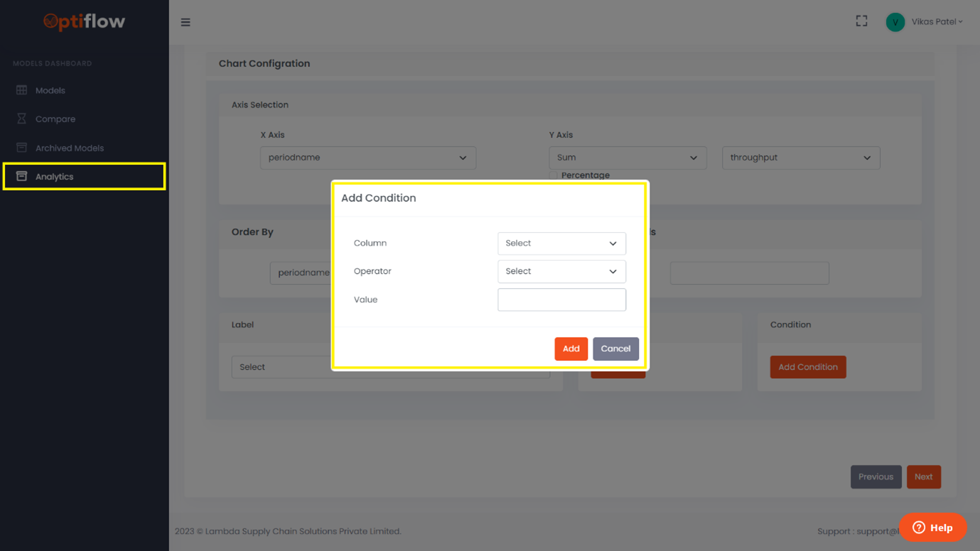Open Help via the question mark icon
980x551 pixels.
point(917,528)
